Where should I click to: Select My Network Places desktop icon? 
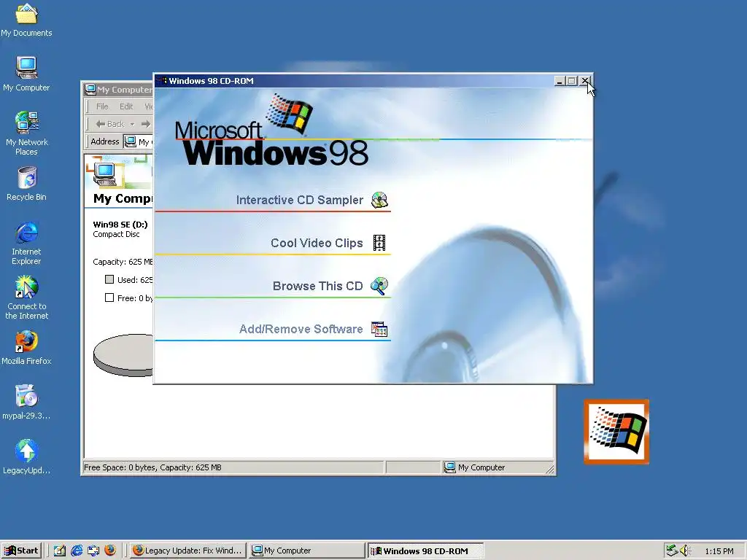click(x=26, y=133)
